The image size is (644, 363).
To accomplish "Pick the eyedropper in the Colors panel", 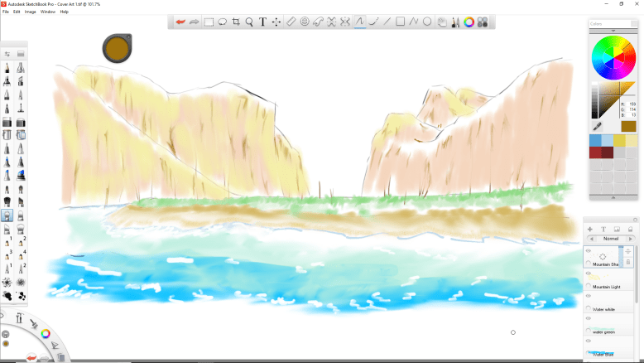I will tap(597, 126).
